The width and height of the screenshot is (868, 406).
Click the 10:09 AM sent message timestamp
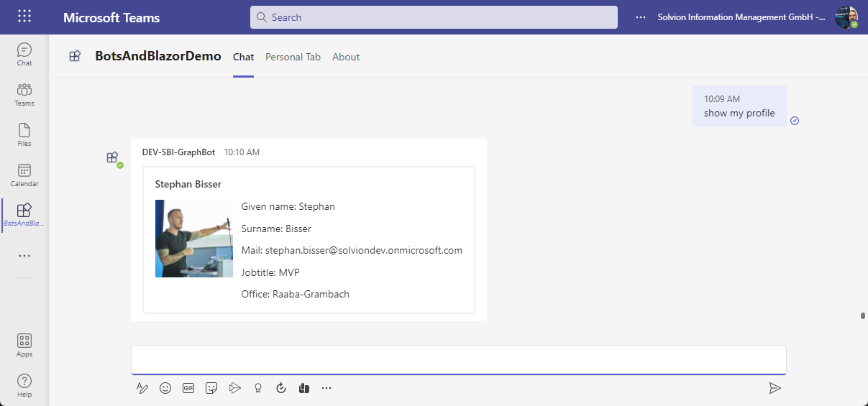[722, 99]
